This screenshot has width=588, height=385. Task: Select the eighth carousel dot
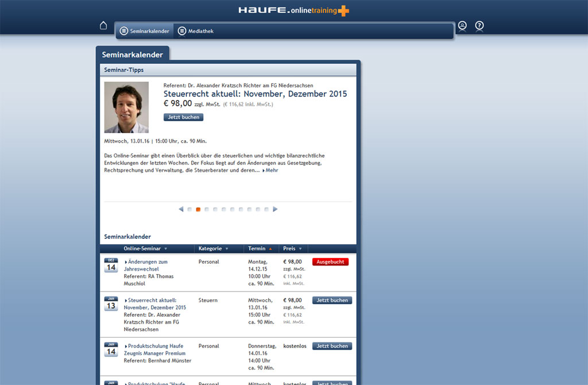tap(249, 210)
